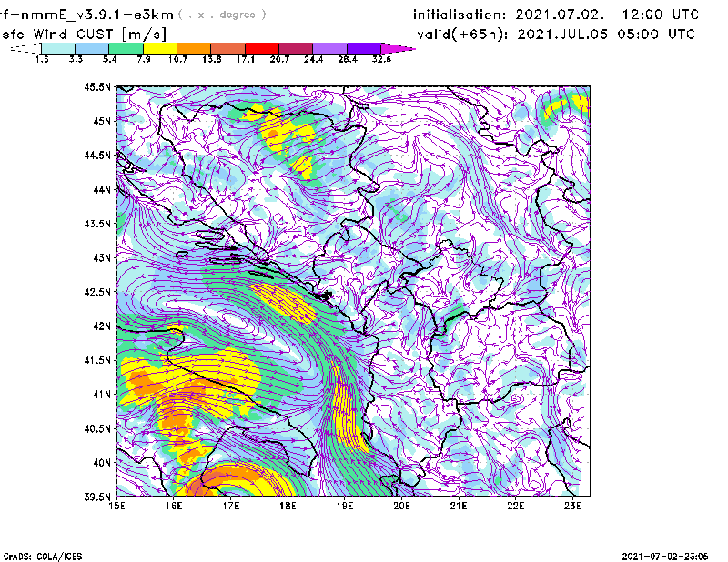Image resolution: width=728 pixels, height=562 pixels.
Task: Click the '45N' latitude axis label
Action: pyautogui.click(x=102, y=121)
